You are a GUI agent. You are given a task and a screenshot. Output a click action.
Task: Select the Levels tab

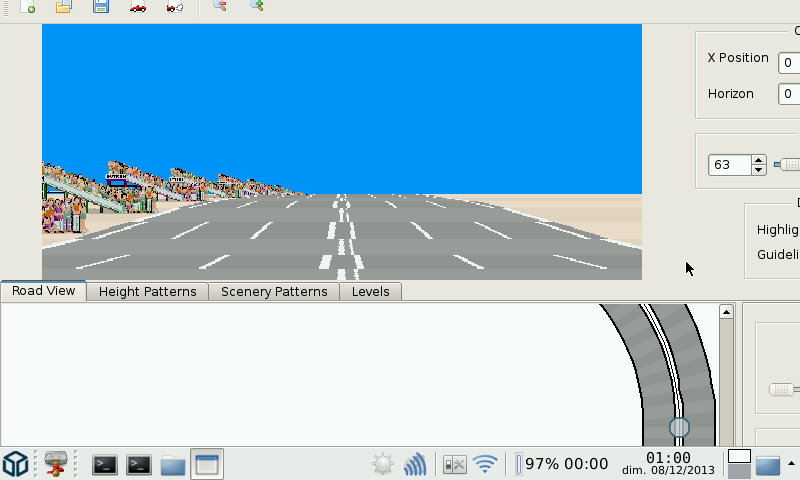[x=371, y=292]
